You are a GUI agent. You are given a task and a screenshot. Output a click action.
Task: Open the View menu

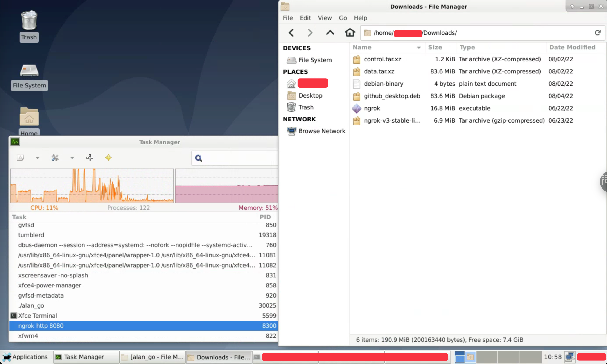[x=325, y=18]
